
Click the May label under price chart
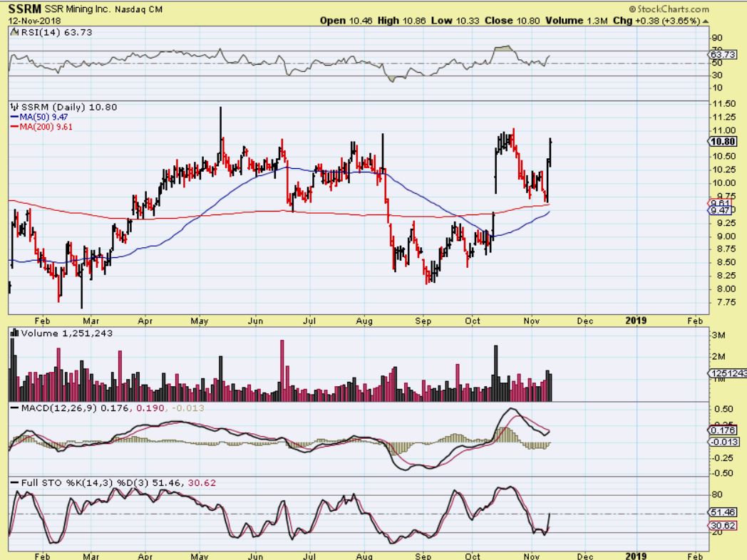(x=200, y=321)
